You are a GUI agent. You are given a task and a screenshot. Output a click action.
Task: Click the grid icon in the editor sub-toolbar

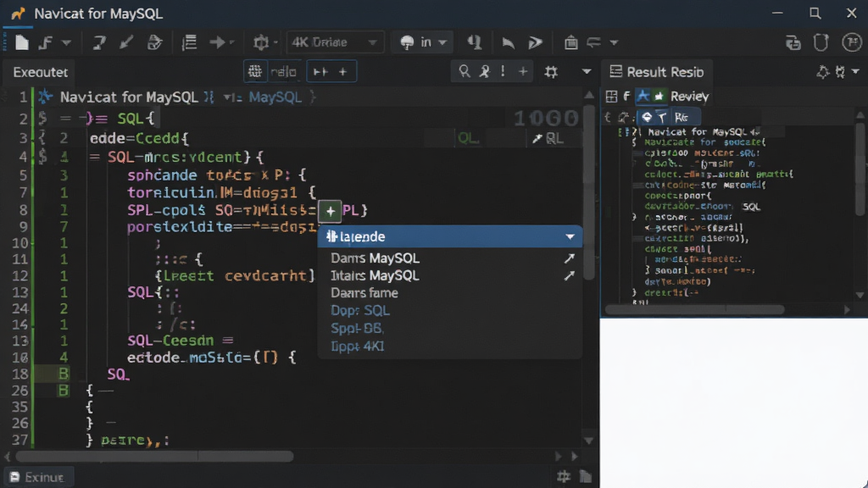254,71
